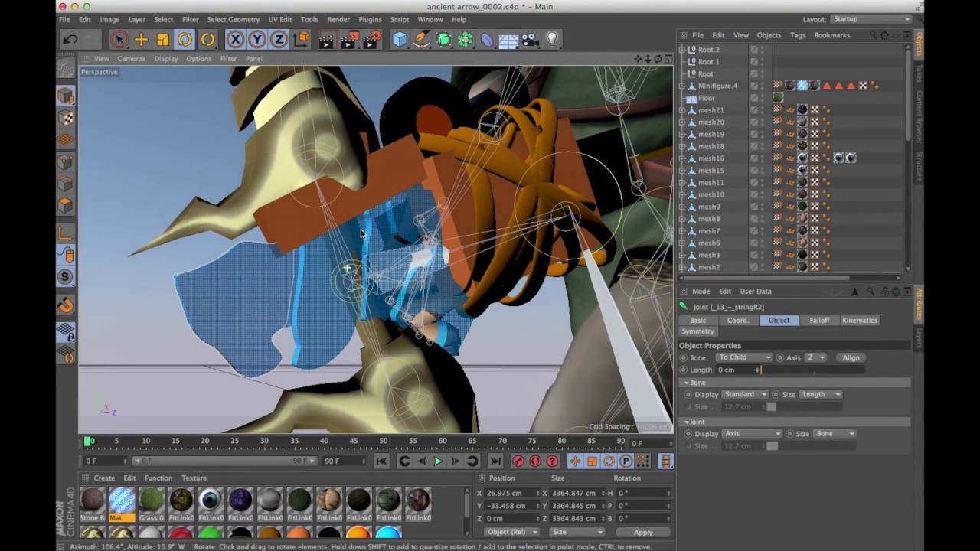The height and width of the screenshot is (551, 980).
Task: Toggle Length radio button
Action: tap(684, 370)
